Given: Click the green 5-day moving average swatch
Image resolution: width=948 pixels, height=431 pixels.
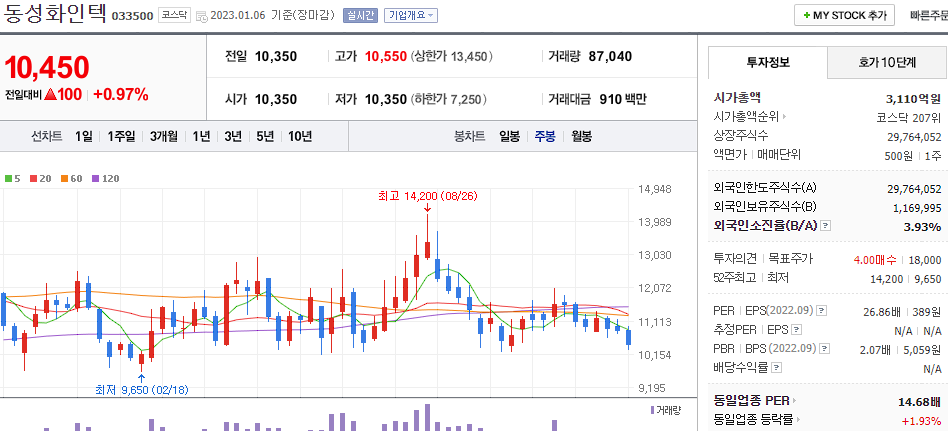Looking at the screenshot, I should 8,178.
